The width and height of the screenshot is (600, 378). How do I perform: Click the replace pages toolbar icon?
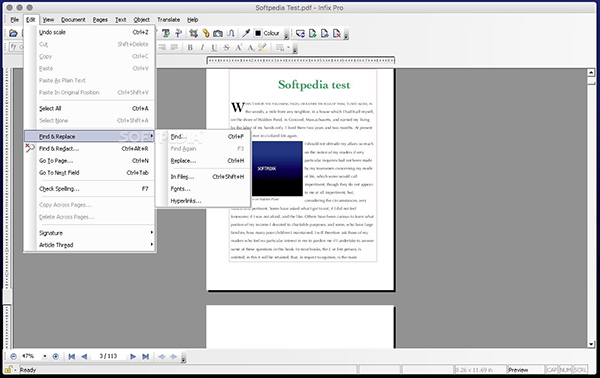(300, 34)
